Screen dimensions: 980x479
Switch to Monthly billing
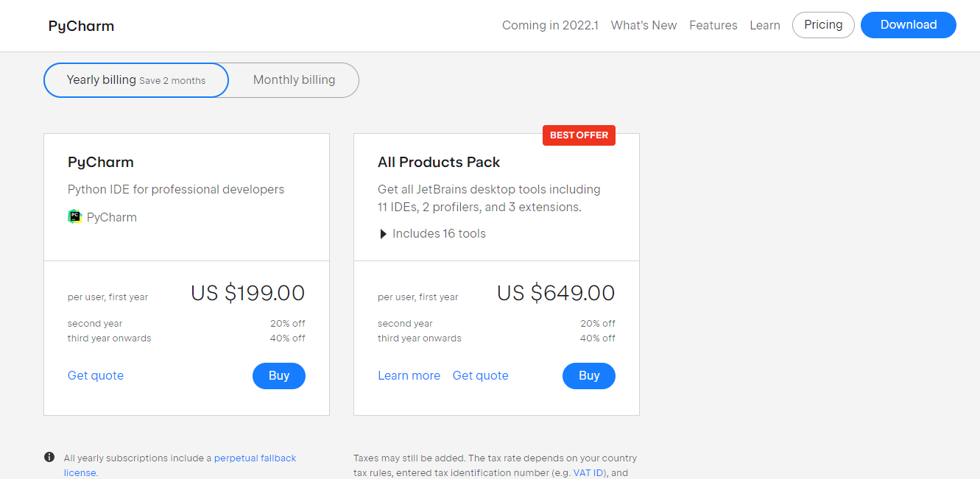coord(294,80)
